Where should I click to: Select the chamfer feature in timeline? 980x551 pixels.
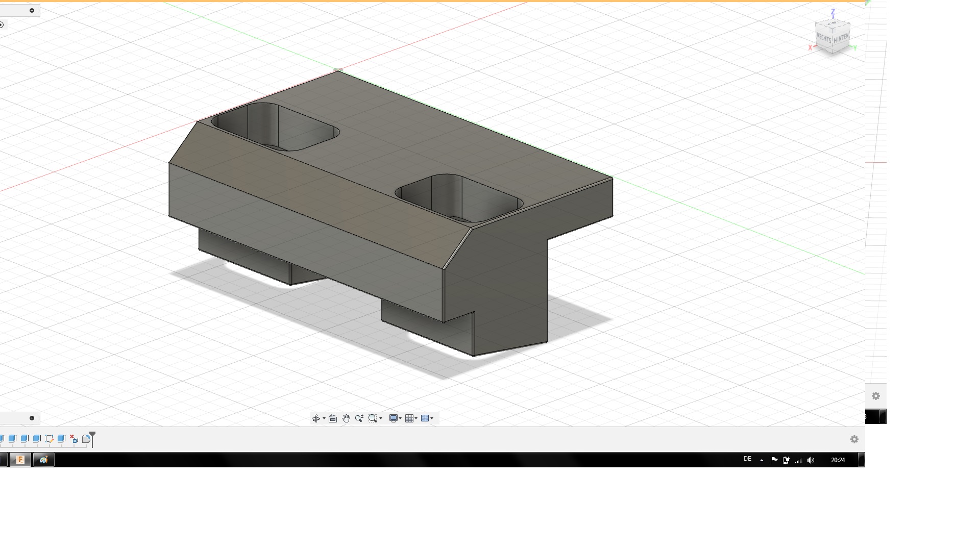point(86,439)
